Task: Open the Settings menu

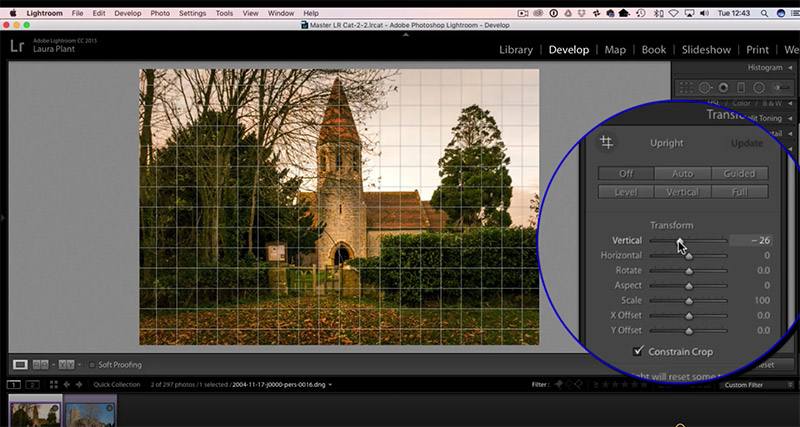Action: point(192,13)
